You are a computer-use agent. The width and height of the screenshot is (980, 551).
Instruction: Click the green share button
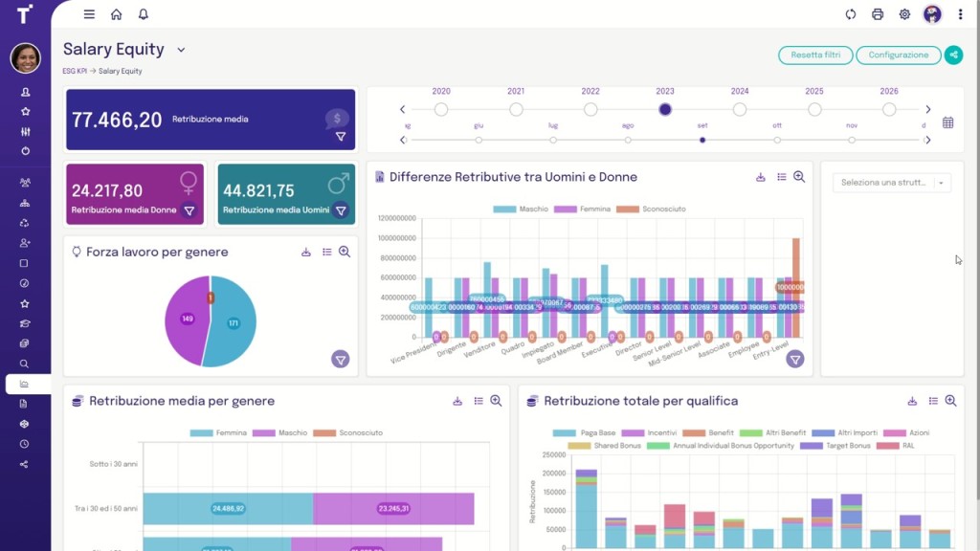[953, 55]
